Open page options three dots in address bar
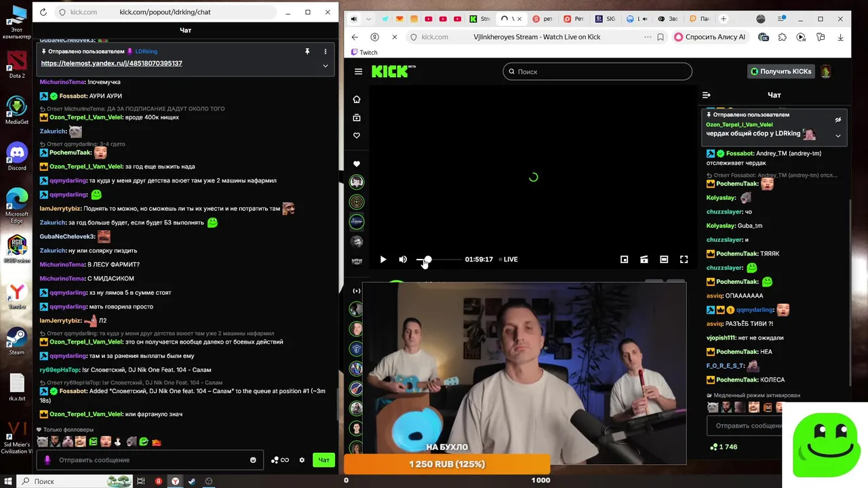This screenshot has width=868, height=488. (x=648, y=37)
